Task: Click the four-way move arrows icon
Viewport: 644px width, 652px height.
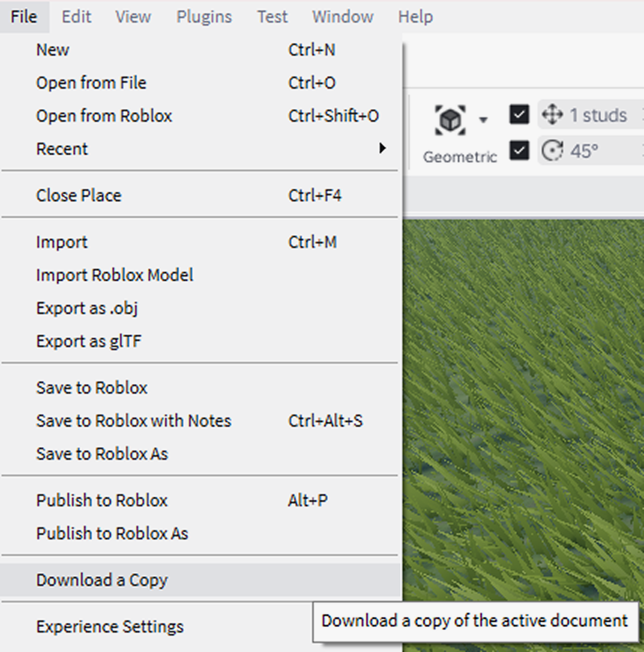Action: pyautogui.click(x=552, y=114)
